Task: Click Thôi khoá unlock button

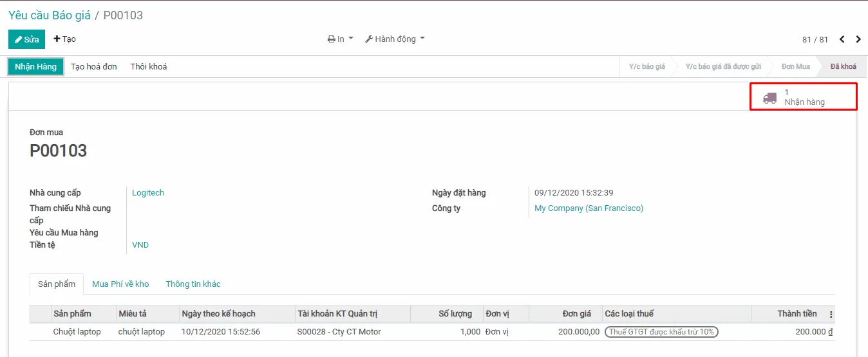Action: click(149, 67)
